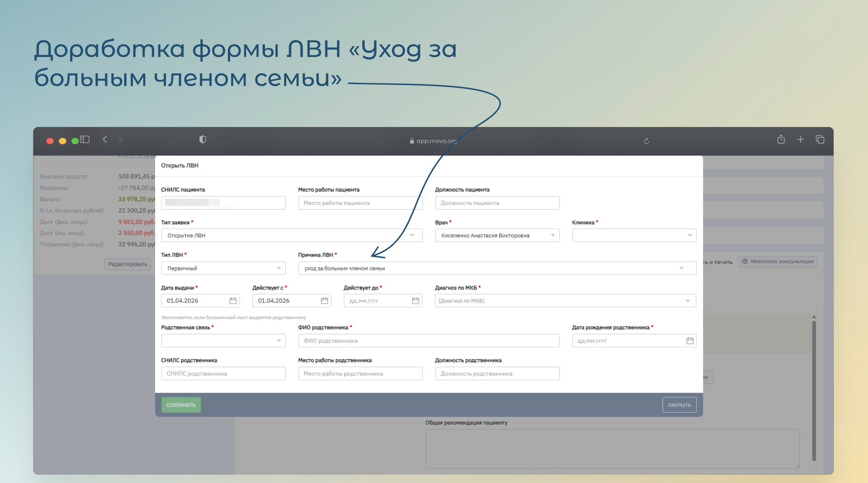Open calendar for Дата рождения родственника
The image size is (868, 483).
tap(690, 341)
